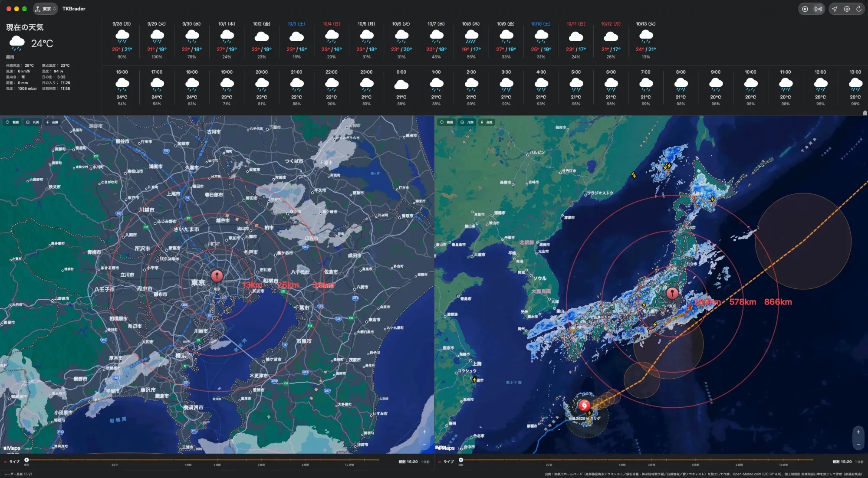868x478 pixels.
Task: Click lightning bolt marker near ウラジオストク
Action: 634,175
